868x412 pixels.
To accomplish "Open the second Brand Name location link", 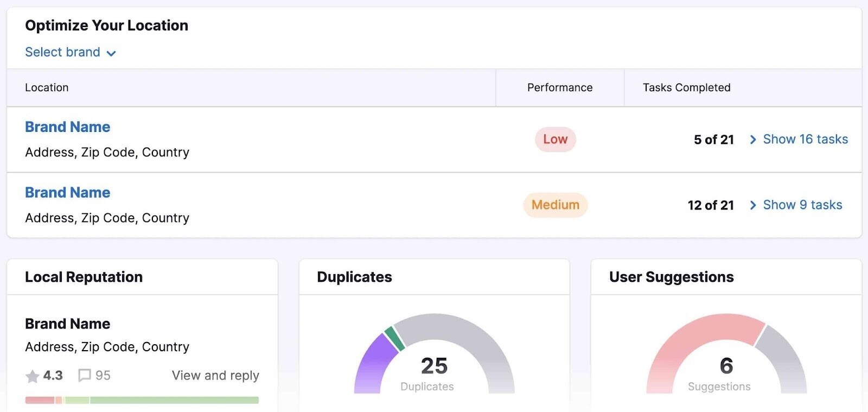I will (x=67, y=192).
